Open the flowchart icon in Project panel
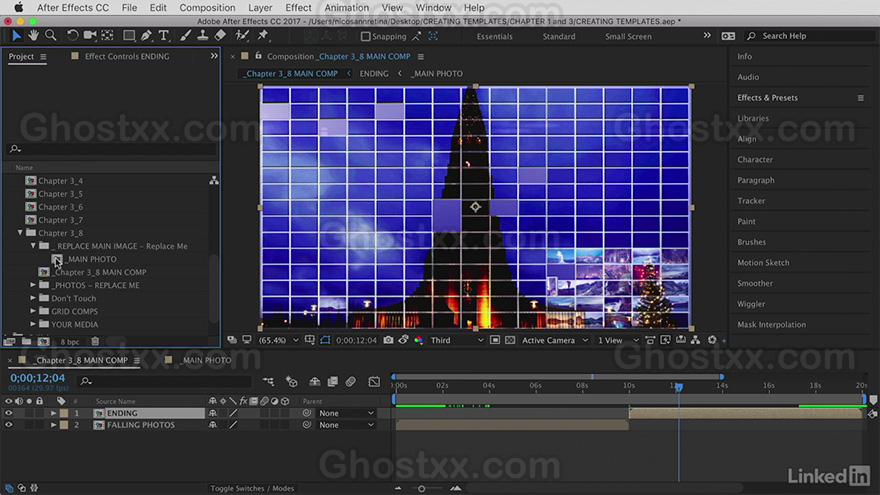Screen dimensions: 880x495 coord(214,180)
